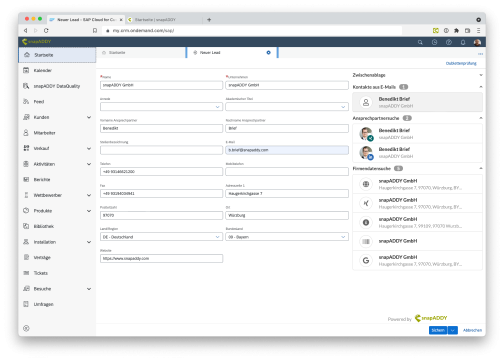The width and height of the screenshot is (504, 360).
Task: Expand the Verkauf submenu chevron
Action: pyautogui.click(x=89, y=148)
